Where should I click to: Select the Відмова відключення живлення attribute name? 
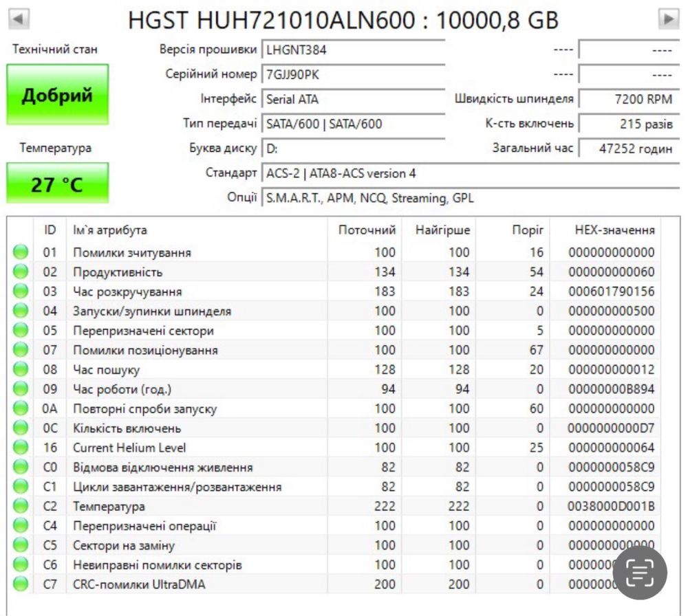click(163, 467)
